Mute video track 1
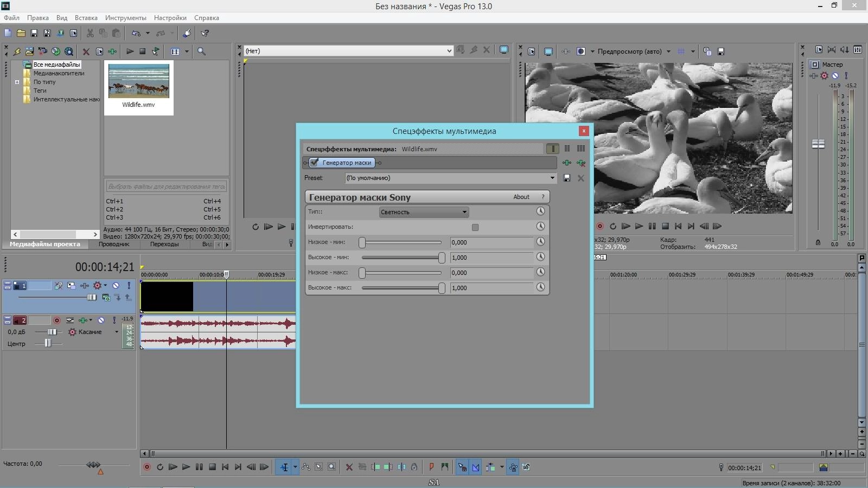Screen dimensions: 868x488 (116, 285)
